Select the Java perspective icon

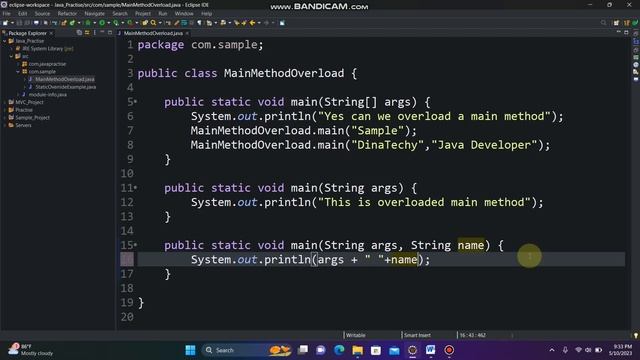pos(626,23)
